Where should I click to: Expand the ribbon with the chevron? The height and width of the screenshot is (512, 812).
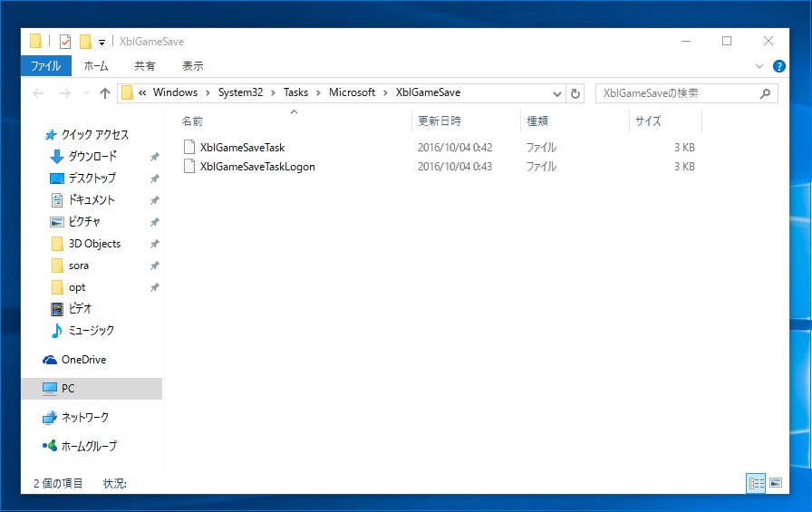[759, 66]
